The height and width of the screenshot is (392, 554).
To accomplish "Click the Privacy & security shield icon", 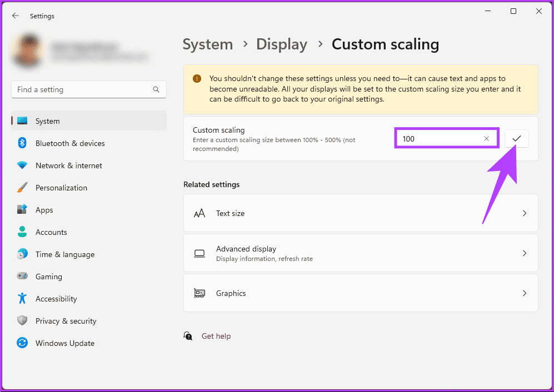I will coord(22,321).
